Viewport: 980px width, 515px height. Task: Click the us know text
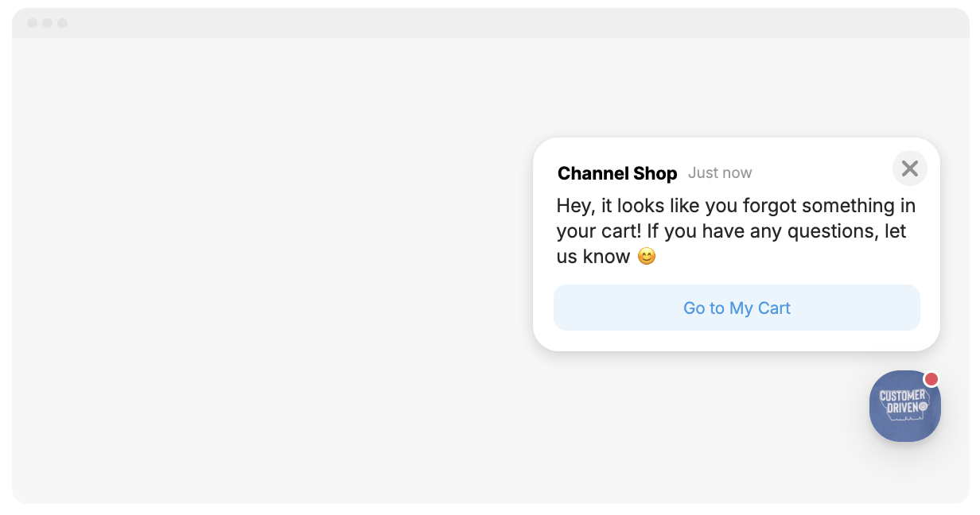[x=593, y=257]
